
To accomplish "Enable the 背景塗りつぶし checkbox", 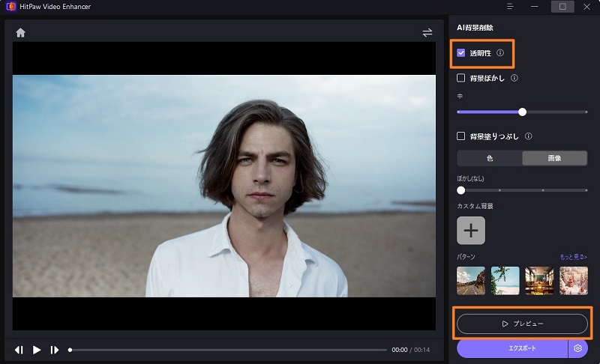I will (x=461, y=136).
